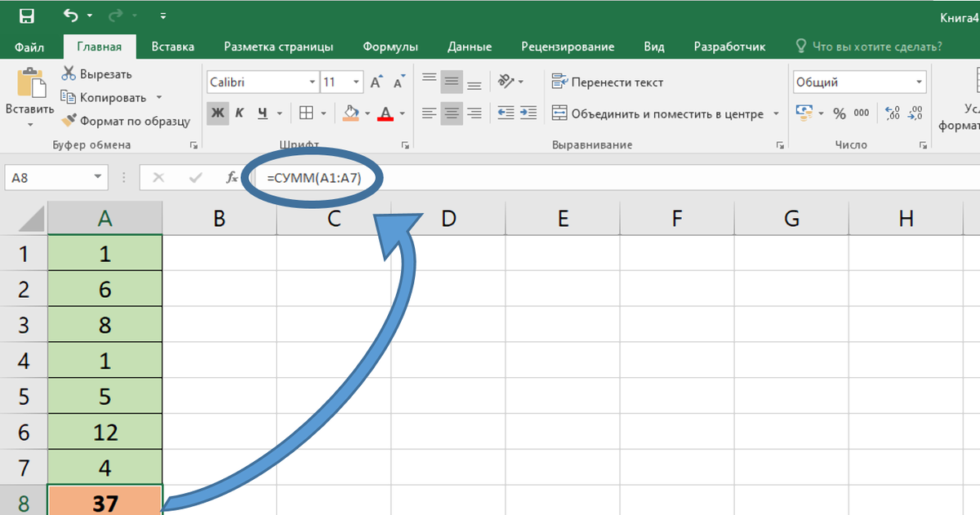The image size is (980, 515).
Task: Open the Вид tab
Action: point(654,47)
